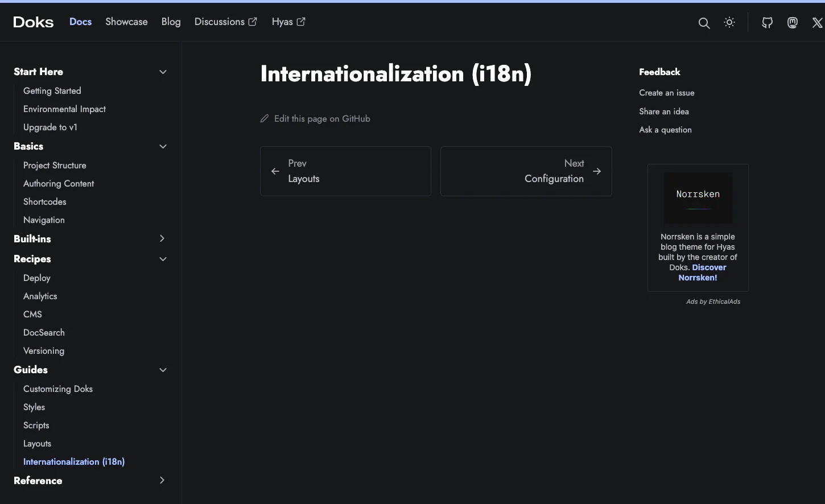
Task: Open the X (Twitter) icon link
Action: point(818,23)
